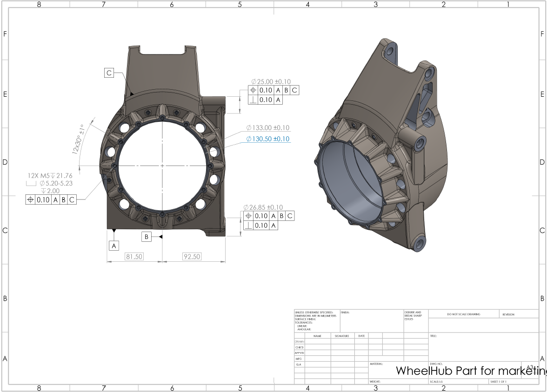Select the datum C label box

[109, 73]
